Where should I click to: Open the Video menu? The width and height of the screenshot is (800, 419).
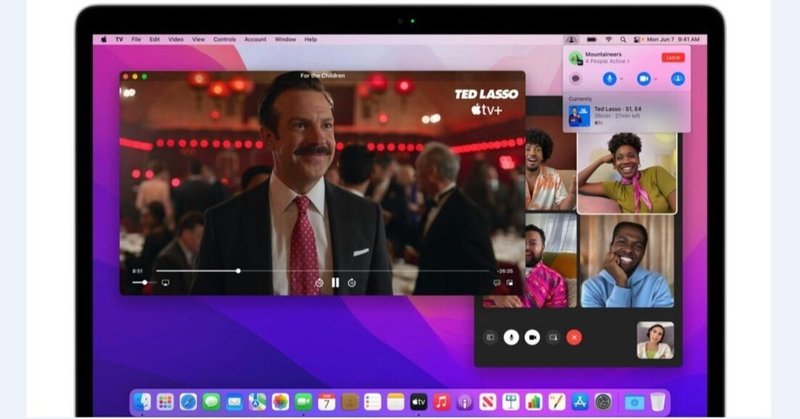(x=176, y=39)
